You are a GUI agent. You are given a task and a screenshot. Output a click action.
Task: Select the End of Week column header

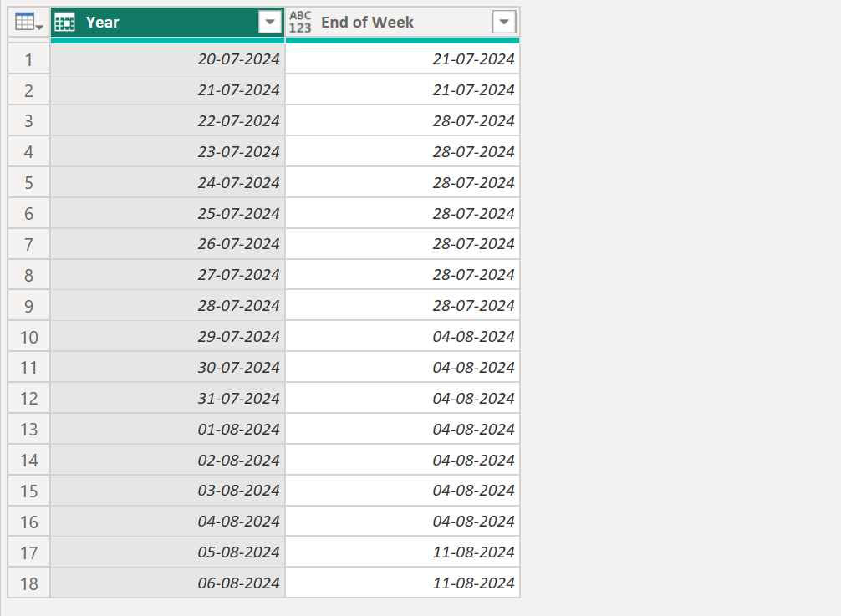click(x=393, y=22)
